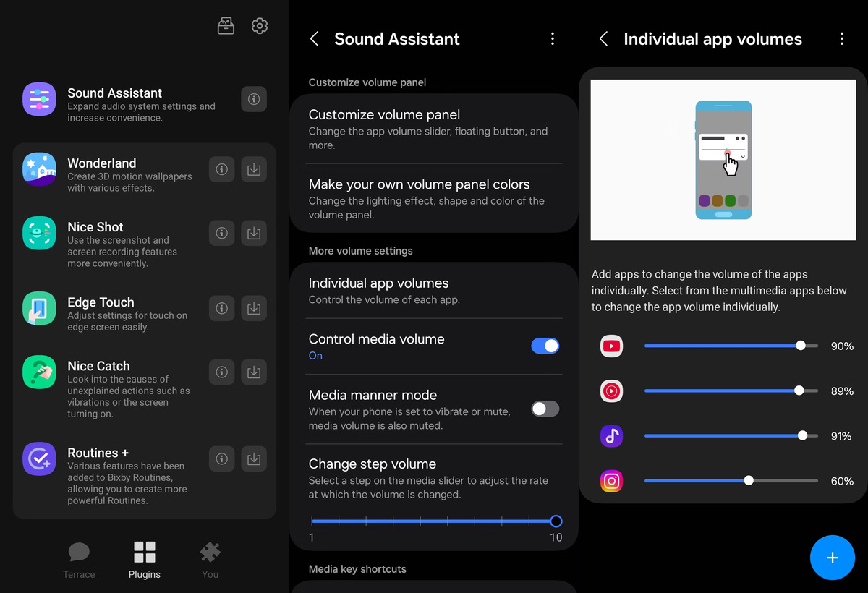
Task: Download the Routines + plugin
Action: coord(254,458)
